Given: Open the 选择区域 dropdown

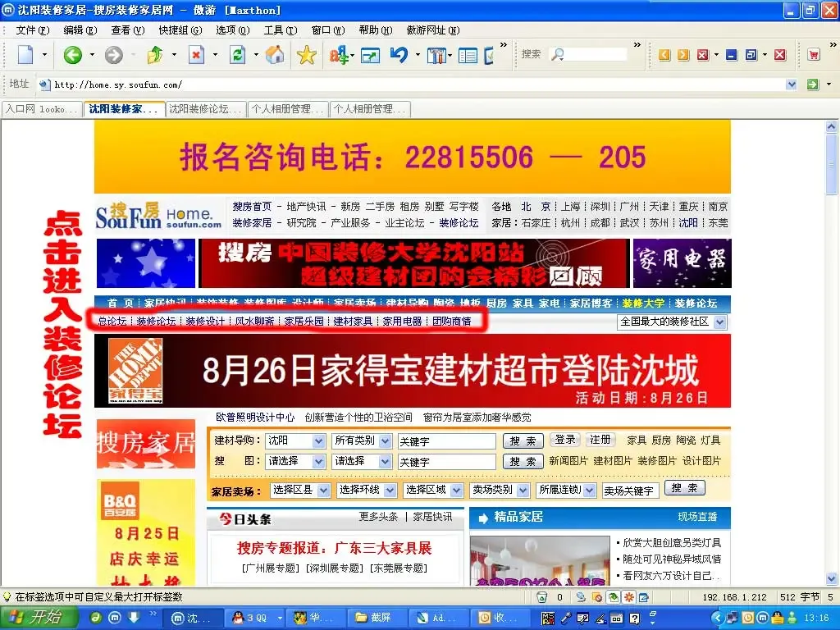Looking at the screenshot, I should pyautogui.click(x=433, y=490).
